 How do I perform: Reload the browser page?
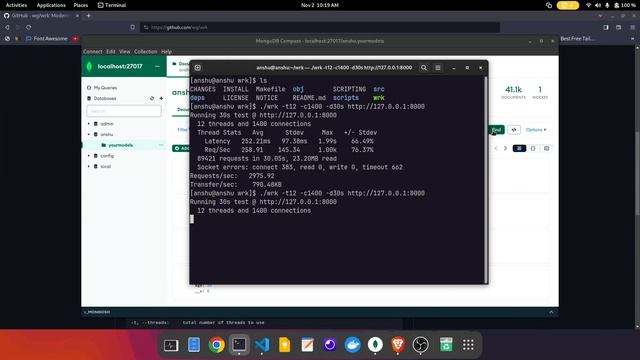point(29,27)
